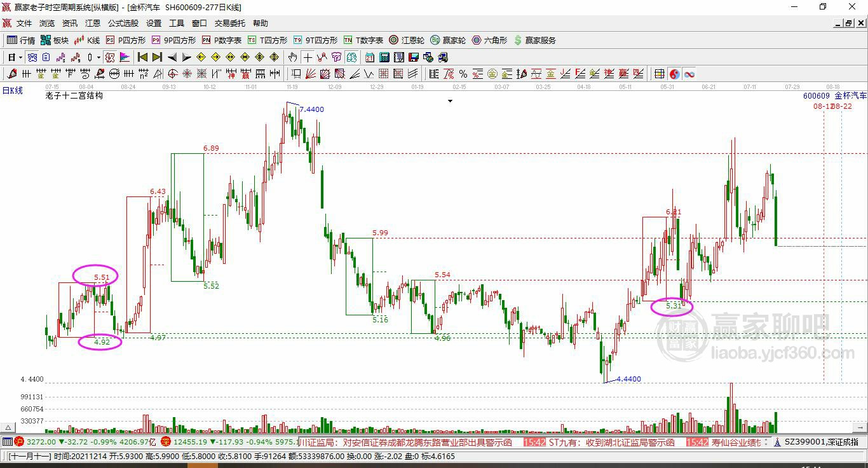Select the red fan lines drawing tool

[310, 74]
